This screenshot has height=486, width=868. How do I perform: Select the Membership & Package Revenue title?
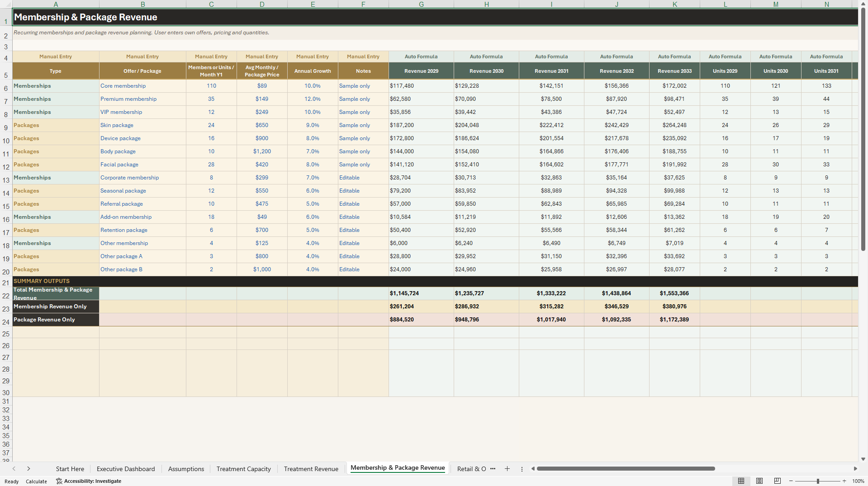(85, 17)
